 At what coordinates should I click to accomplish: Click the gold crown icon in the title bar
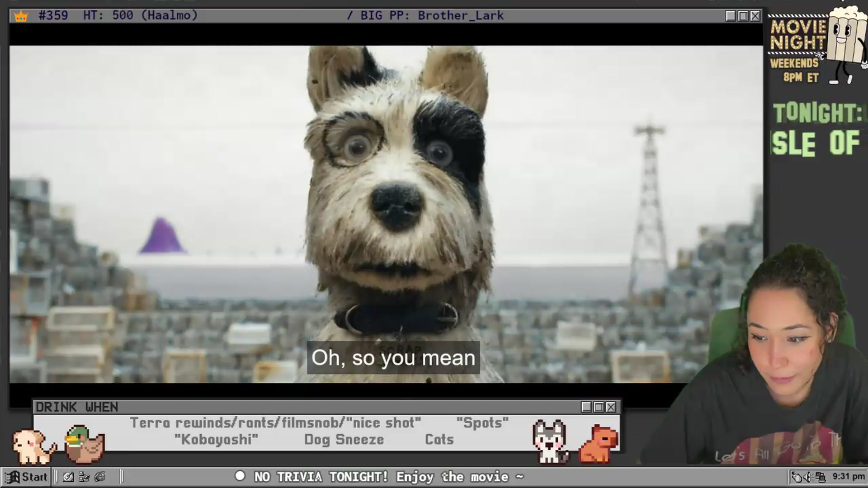pyautogui.click(x=21, y=16)
